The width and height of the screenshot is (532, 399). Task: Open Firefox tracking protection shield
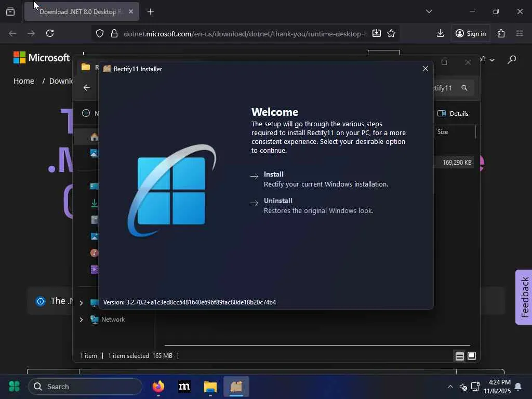(99, 33)
